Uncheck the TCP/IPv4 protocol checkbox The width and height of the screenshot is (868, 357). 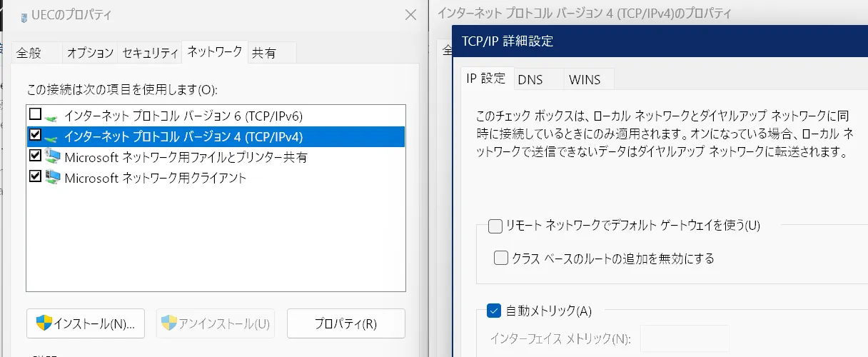(x=35, y=136)
